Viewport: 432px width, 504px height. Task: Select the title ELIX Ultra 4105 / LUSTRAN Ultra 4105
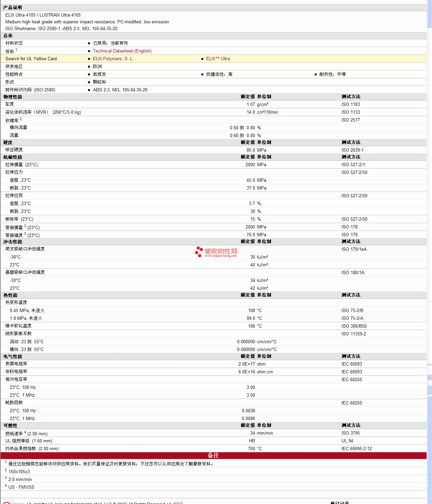(x=43, y=15)
